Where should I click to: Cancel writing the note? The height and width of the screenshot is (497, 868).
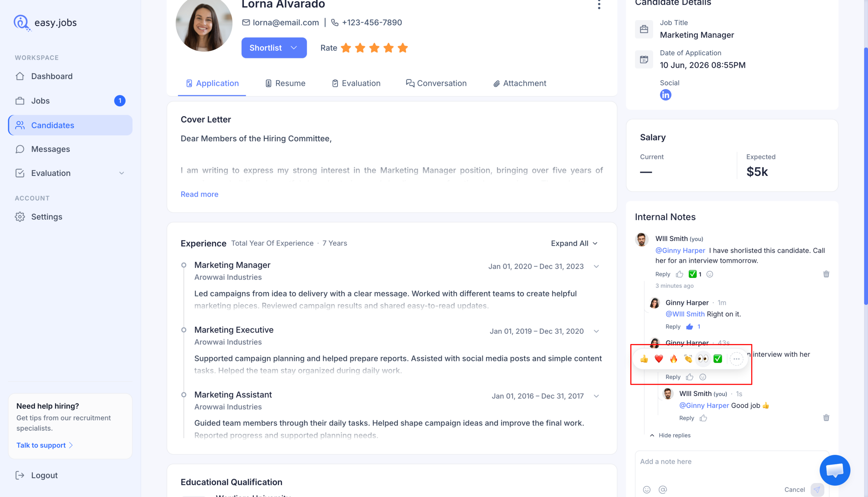pyautogui.click(x=794, y=490)
